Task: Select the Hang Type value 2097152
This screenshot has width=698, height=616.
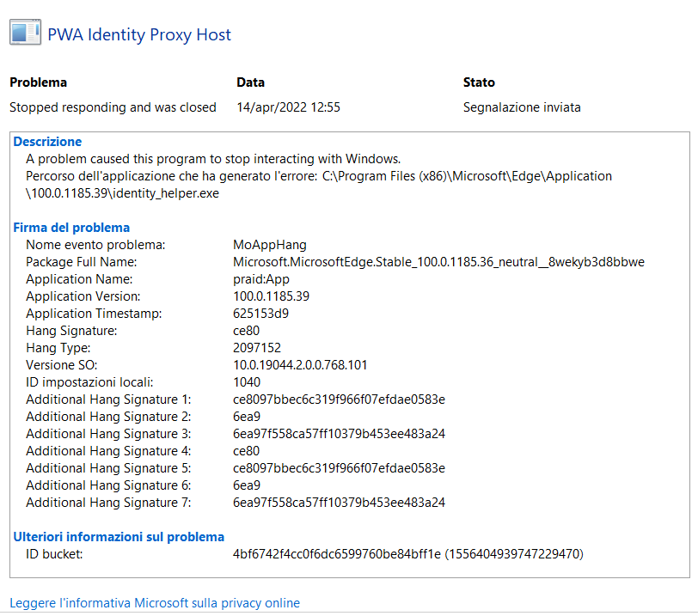Action: click(x=257, y=348)
